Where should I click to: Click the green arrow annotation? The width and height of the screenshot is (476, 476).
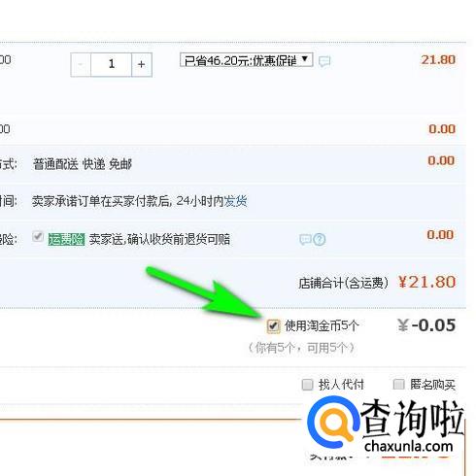(206, 293)
